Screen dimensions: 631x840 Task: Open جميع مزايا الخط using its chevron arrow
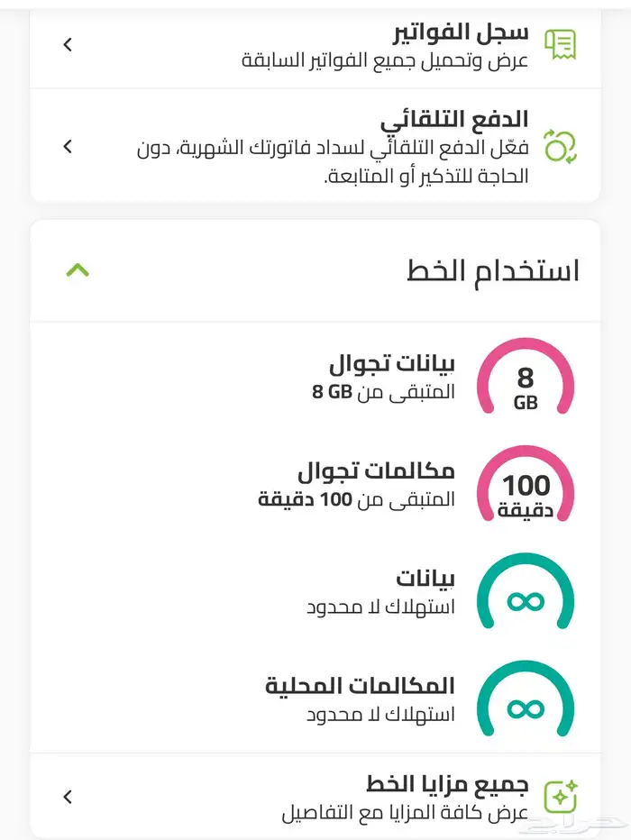(68, 797)
